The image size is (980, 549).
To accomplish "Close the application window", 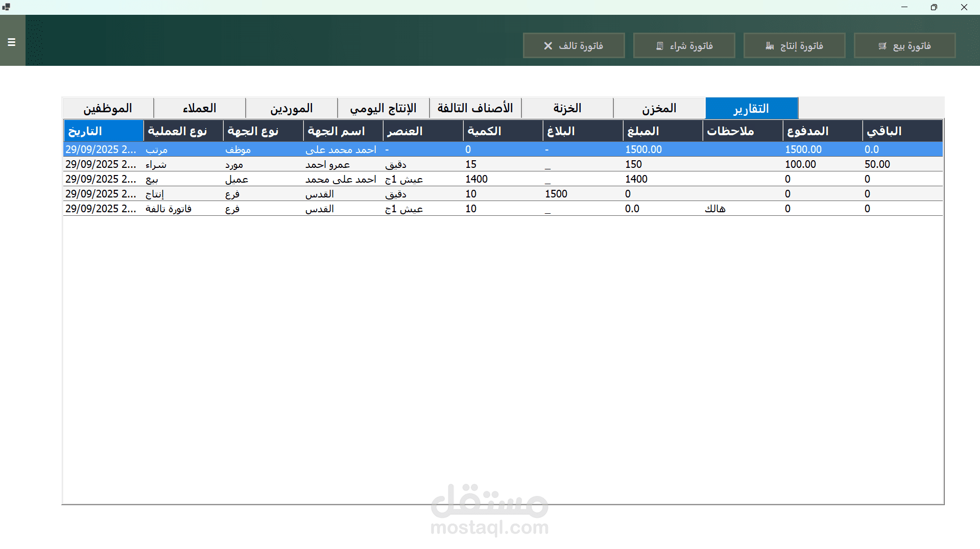I will point(964,7).
